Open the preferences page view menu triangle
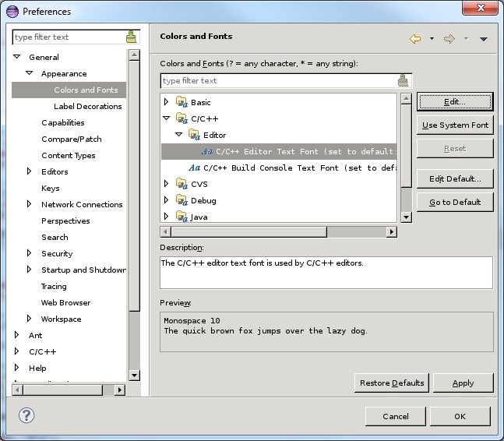504x441 pixels. (x=484, y=39)
